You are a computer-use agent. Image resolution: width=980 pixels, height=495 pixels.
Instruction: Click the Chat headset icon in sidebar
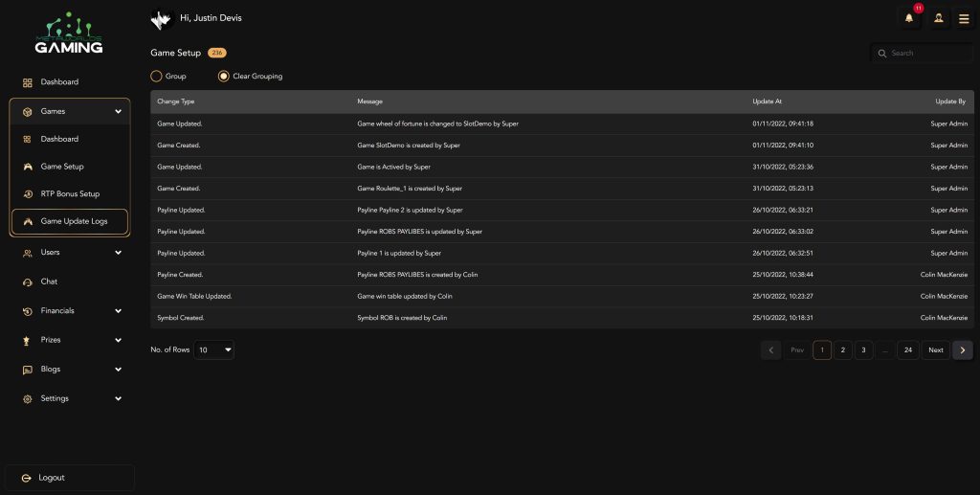[x=28, y=281]
